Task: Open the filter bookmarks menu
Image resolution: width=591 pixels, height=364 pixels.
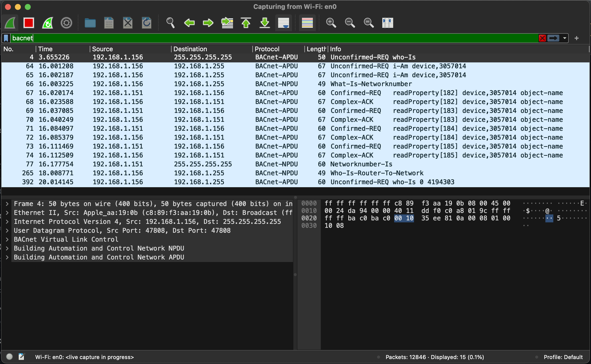Action: (x=5, y=38)
